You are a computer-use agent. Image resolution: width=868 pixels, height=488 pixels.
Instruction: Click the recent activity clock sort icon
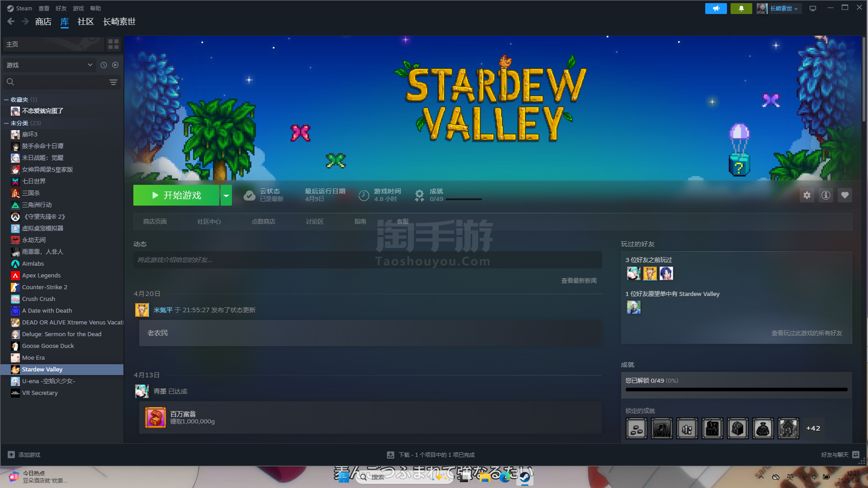click(104, 65)
